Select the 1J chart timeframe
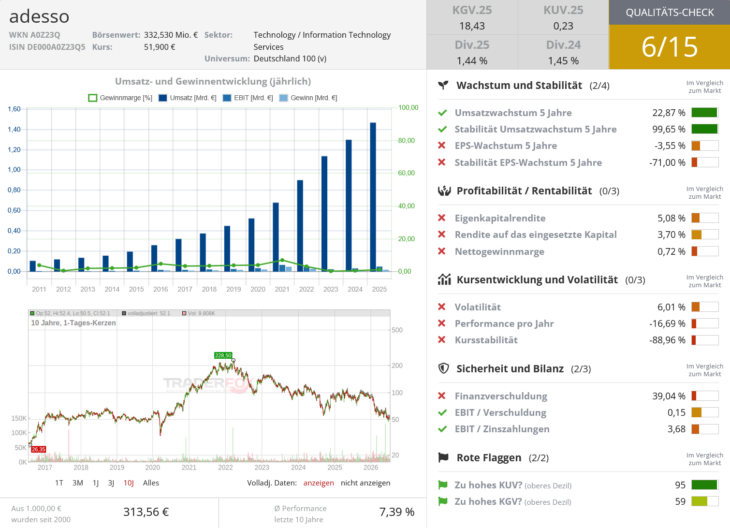This screenshot has width=730, height=528. pyautogui.click(x=95, y=483)
